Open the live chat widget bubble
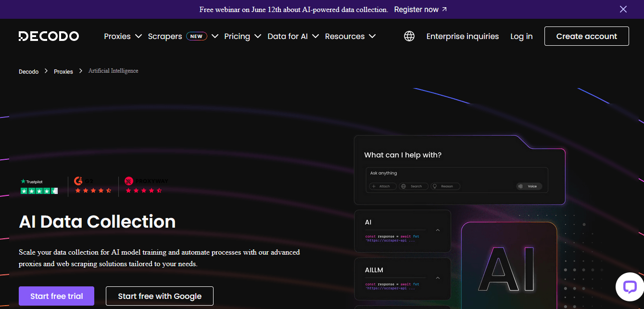 click(630, 287)
